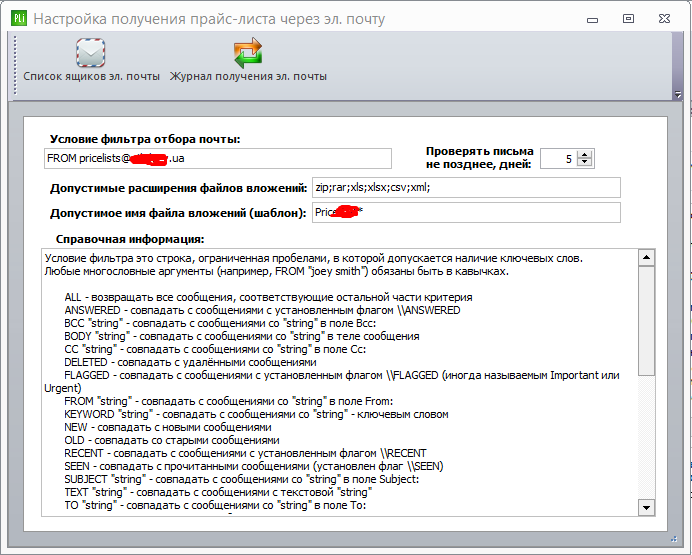Screen dimensions: 692x555
Task: Maximize the settings window
Action: (x=628, y=19)
